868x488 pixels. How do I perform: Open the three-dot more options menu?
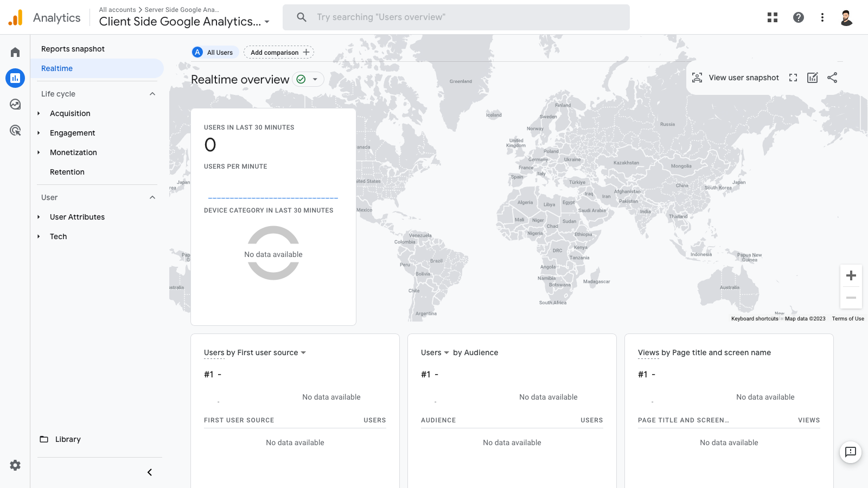(x=822, y=17)
